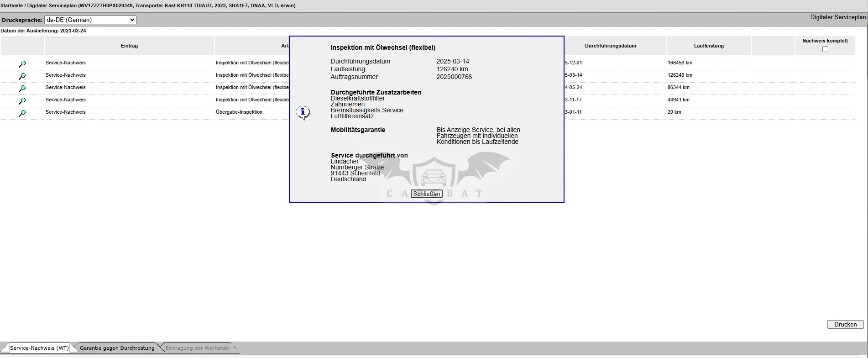This screenshot has height=358, width=868.
Task: Click the Nachweis komplett header label
Action: [x=825, y=41]
